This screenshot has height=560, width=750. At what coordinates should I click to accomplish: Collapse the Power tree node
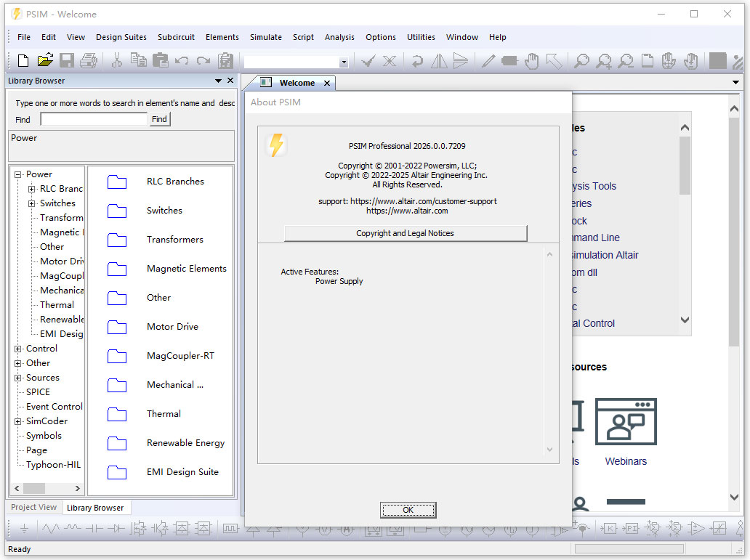[18, 174]
